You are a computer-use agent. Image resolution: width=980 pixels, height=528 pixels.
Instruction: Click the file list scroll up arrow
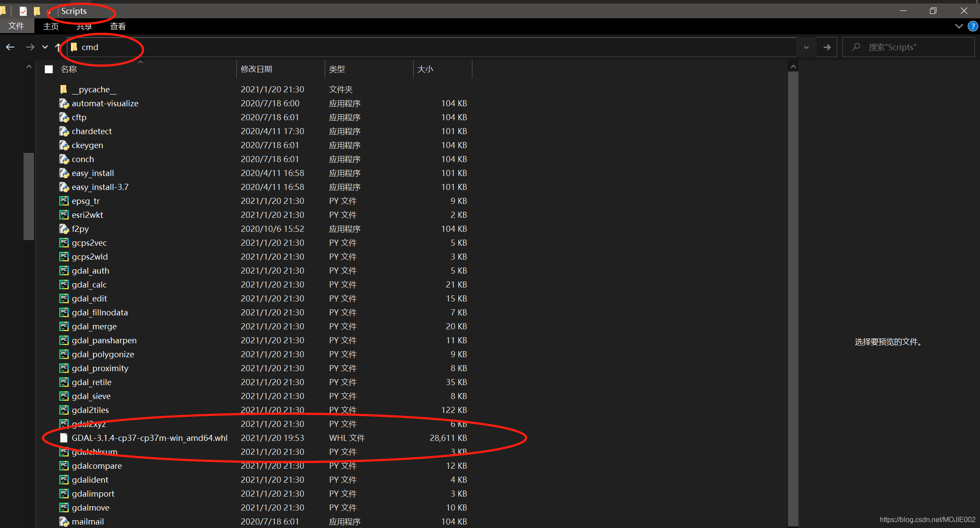point(793,67)
